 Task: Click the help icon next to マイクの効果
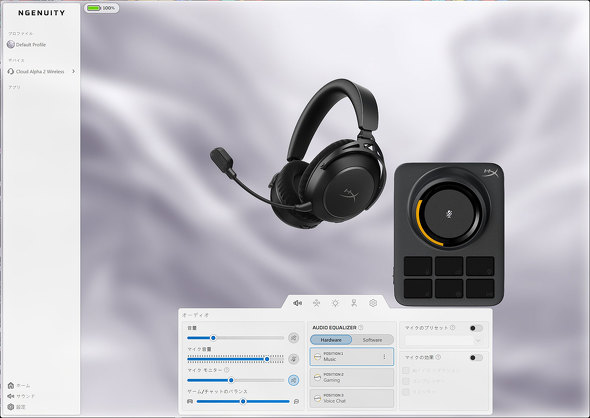click(x=438, y=357)
